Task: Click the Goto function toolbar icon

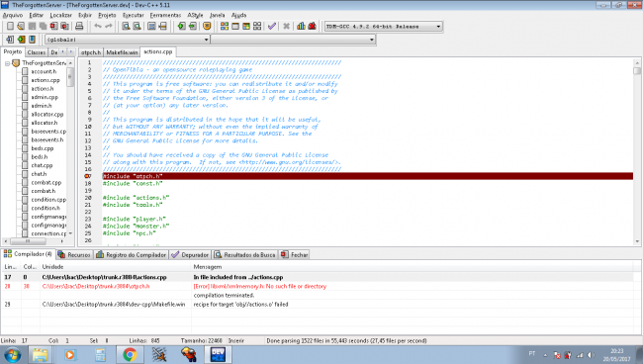Action: pos(151,26)
